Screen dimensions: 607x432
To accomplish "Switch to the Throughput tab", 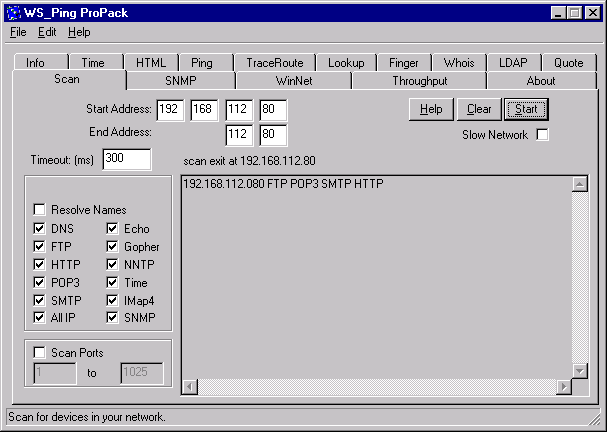I will (420, 81).
